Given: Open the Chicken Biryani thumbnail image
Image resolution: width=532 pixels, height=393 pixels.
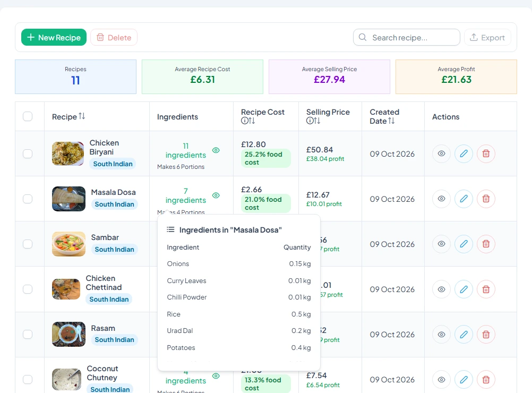Looking at the screenshot, I should (x=68, y=153).
